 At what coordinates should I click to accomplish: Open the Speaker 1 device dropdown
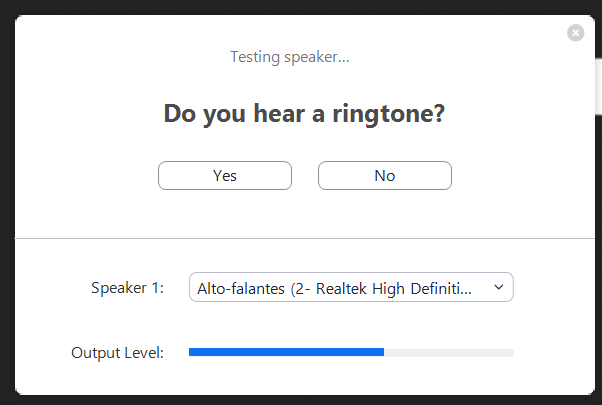[x=351, y=287]
